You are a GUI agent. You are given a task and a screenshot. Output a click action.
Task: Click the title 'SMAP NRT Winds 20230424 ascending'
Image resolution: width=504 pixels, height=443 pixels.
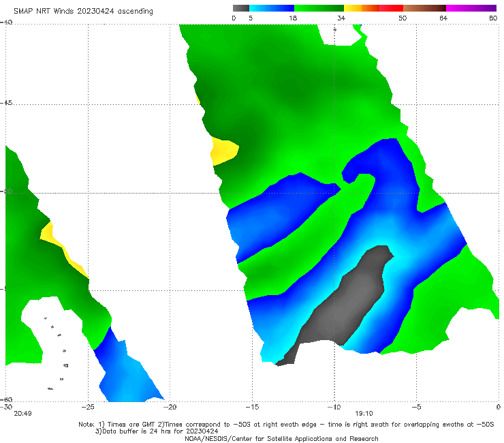pos(83,11)
